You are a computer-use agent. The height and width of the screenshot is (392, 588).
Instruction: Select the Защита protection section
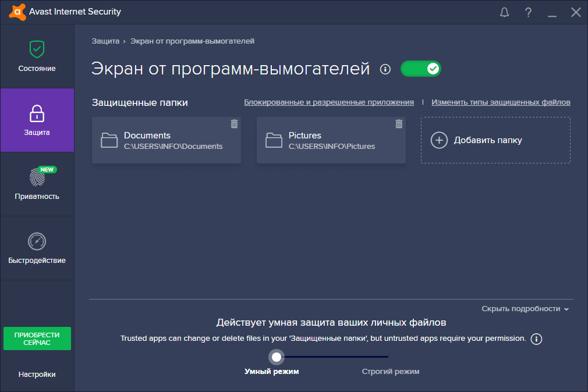tap(37, 120)
